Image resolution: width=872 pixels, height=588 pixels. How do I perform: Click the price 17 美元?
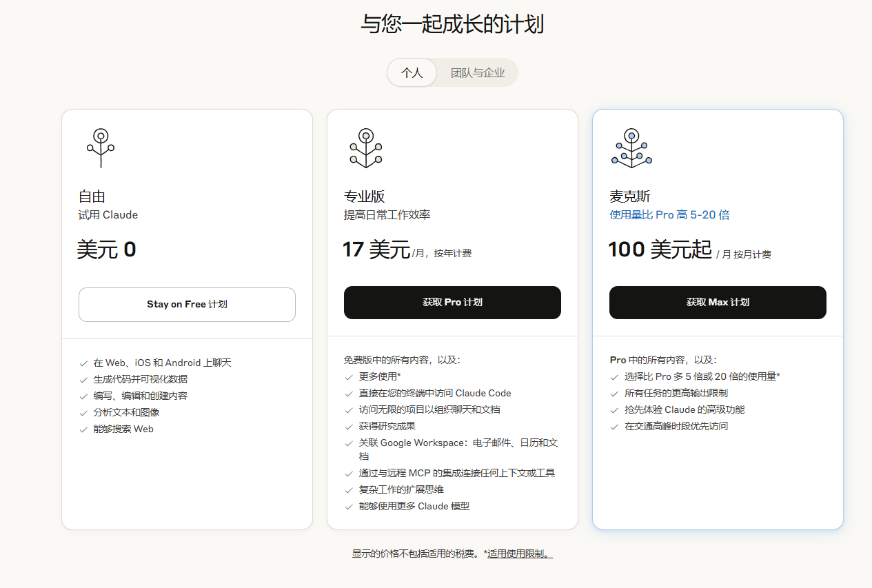tap(376, 249)
